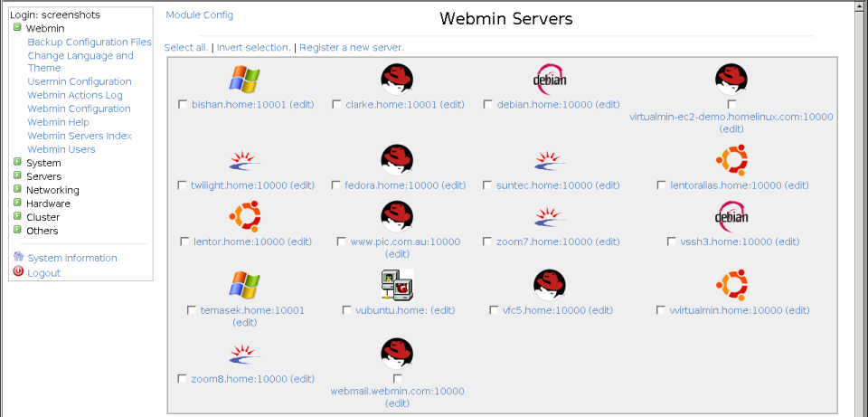This screenshot has height=417, width=868.
Task: Tick the zoom7.home:10000 checkbox
Action: (x=487, y=241)
